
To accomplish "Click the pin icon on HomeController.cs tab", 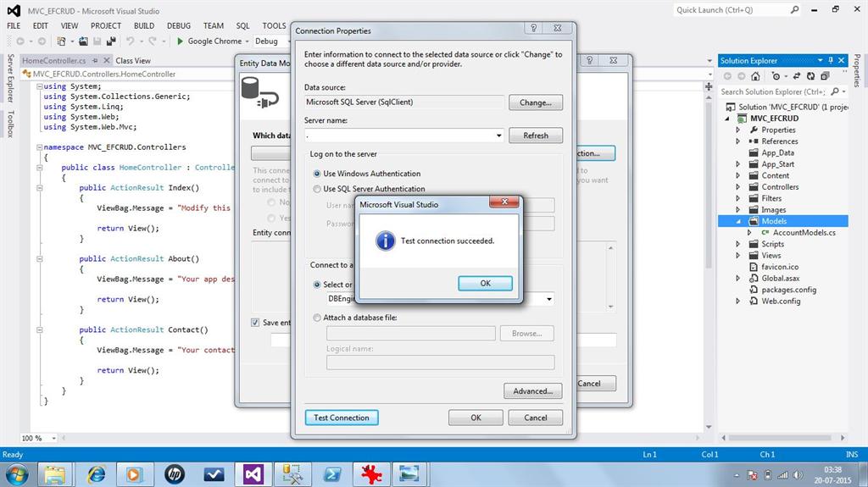I will 95,60.
